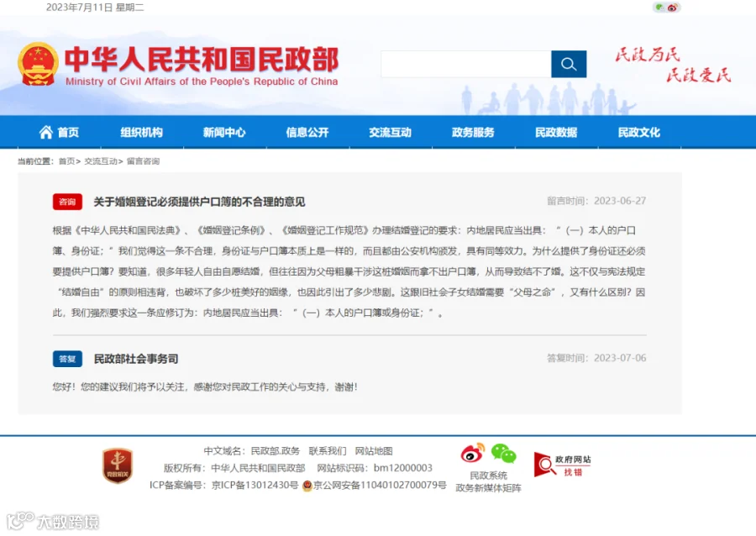This screenshot has height=536, width=756.
Task: Open the 政务服务 menu
Action: coord(473,132)
